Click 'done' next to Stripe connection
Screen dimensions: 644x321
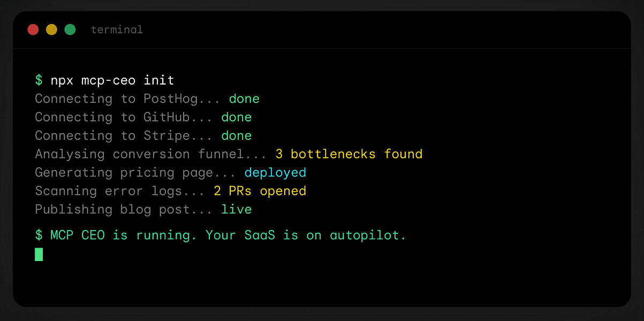tap(236, 135)
